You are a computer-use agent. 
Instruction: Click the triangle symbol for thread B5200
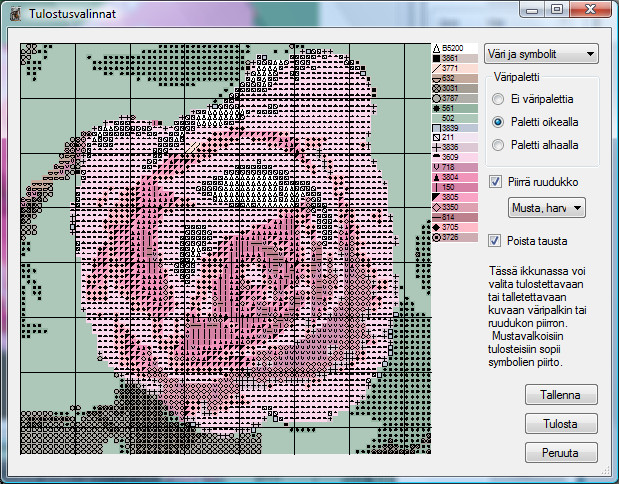coord(436,49)
